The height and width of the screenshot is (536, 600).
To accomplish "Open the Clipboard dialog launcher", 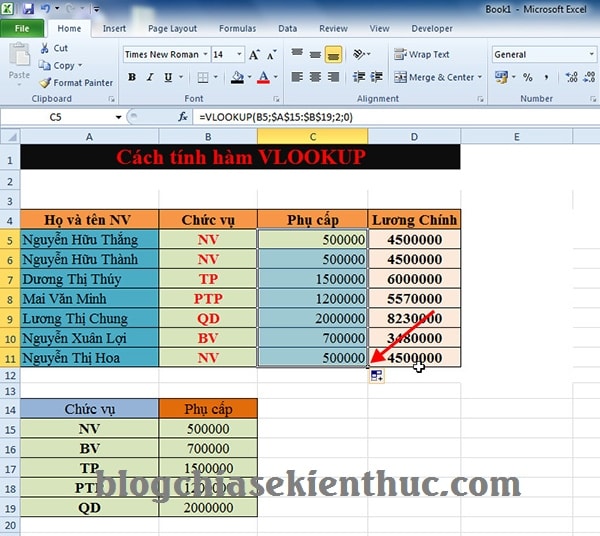I will point(111,99).
